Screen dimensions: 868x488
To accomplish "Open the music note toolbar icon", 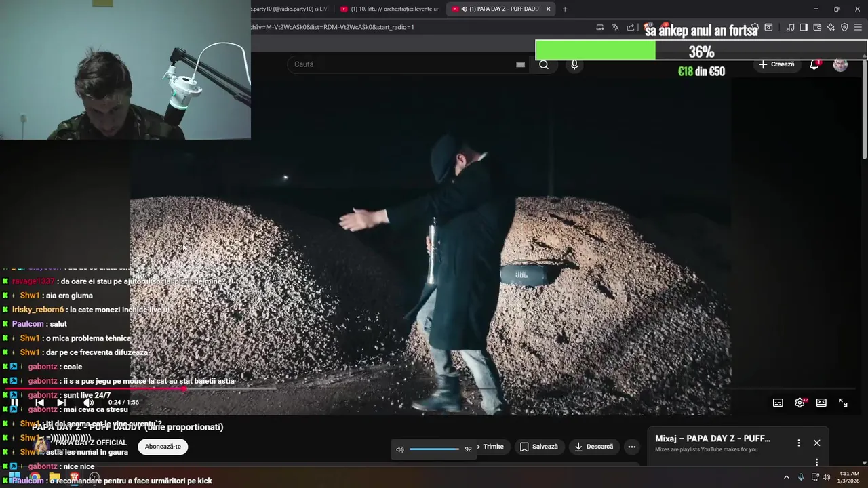I will (x=790, y=27).
